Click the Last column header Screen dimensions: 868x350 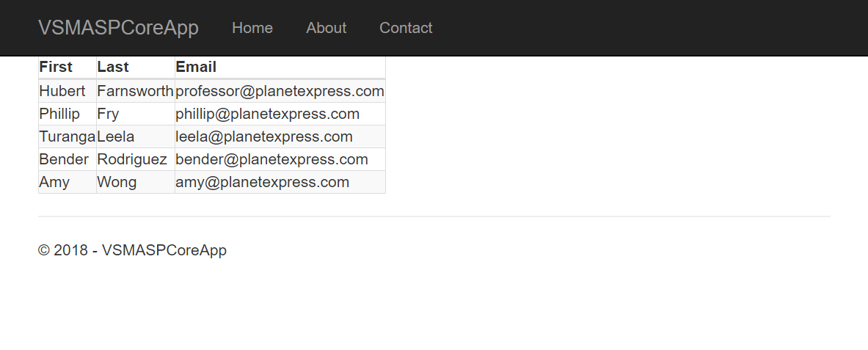[x=113, y=67]
